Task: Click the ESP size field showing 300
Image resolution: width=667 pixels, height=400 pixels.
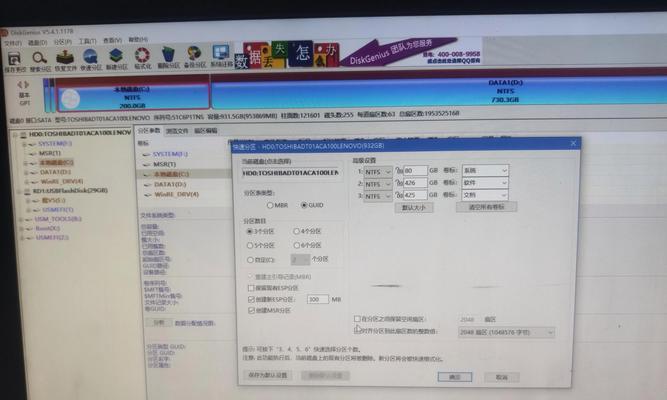Action: point(317,299)
